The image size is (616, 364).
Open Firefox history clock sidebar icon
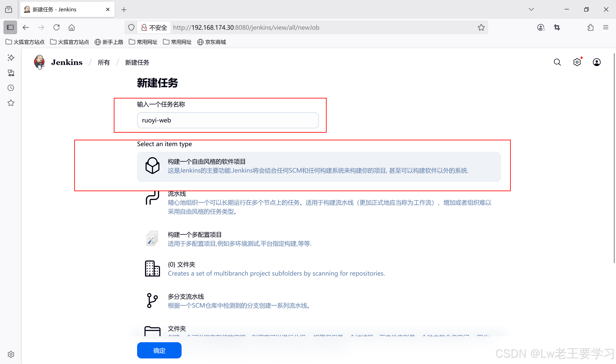click(11, 88)
